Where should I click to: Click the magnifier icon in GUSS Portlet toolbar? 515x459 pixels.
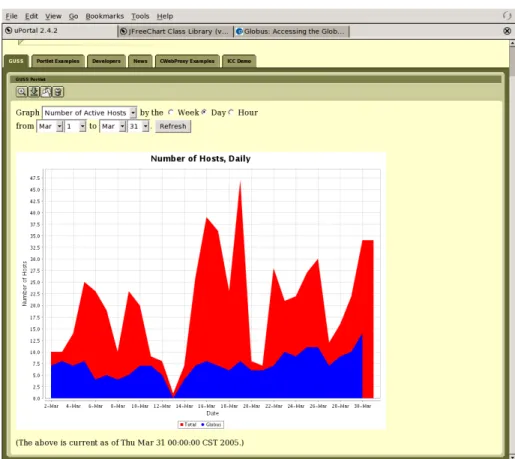click(x=22, y=92)
